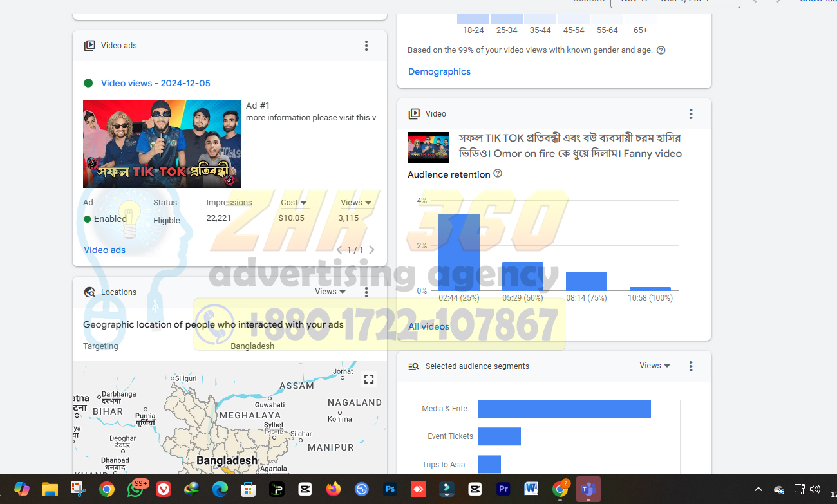Click the 02:44 (25%) retention bar
This screenshot has width=837, height=504.
click(x=459, y=252)
